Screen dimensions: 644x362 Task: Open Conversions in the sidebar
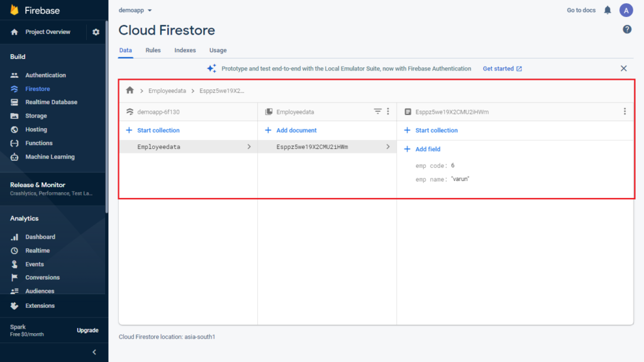[x=42, y=277]
